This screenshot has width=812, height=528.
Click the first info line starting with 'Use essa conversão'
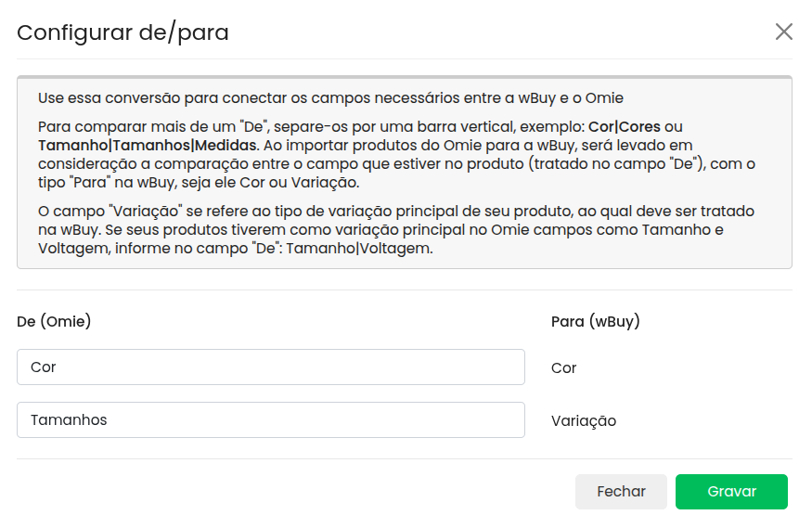(330, 98)
